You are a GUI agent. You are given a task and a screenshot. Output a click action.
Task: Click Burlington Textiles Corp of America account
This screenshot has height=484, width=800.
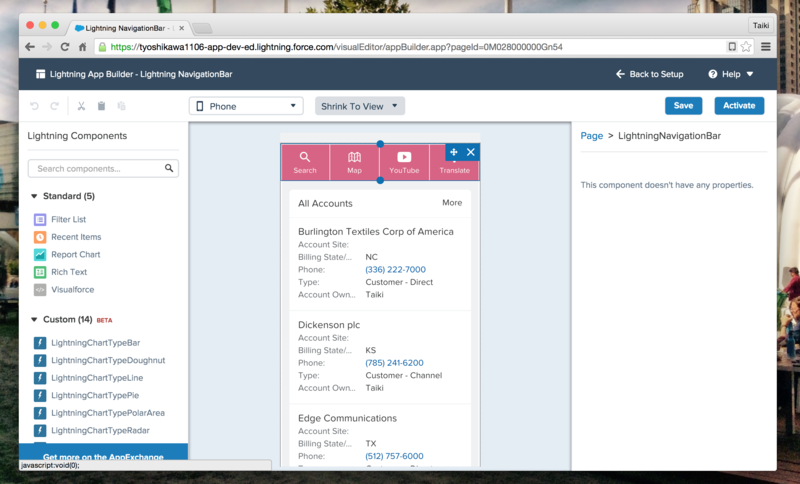(376, 232)
